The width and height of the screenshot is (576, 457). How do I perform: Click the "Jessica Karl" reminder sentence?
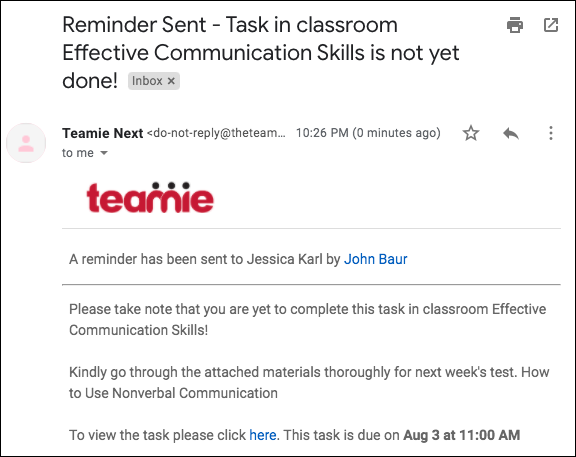(238, 259)
